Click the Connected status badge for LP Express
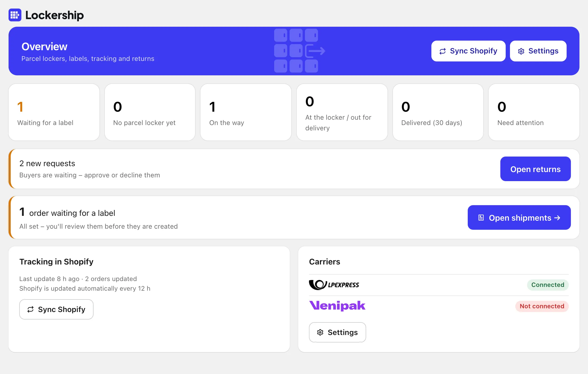This screenshot has width=588, height=374. click(x=548, y=285)
